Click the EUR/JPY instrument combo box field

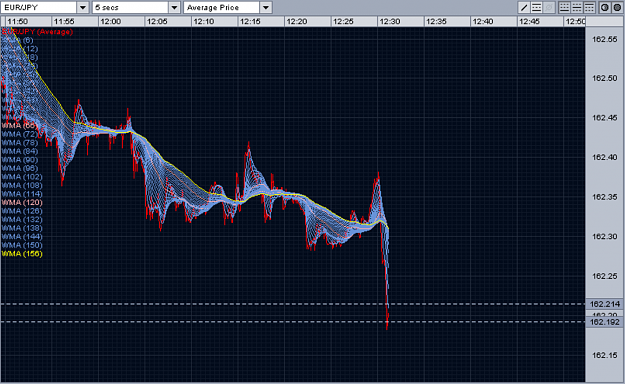tap(39, 7)
